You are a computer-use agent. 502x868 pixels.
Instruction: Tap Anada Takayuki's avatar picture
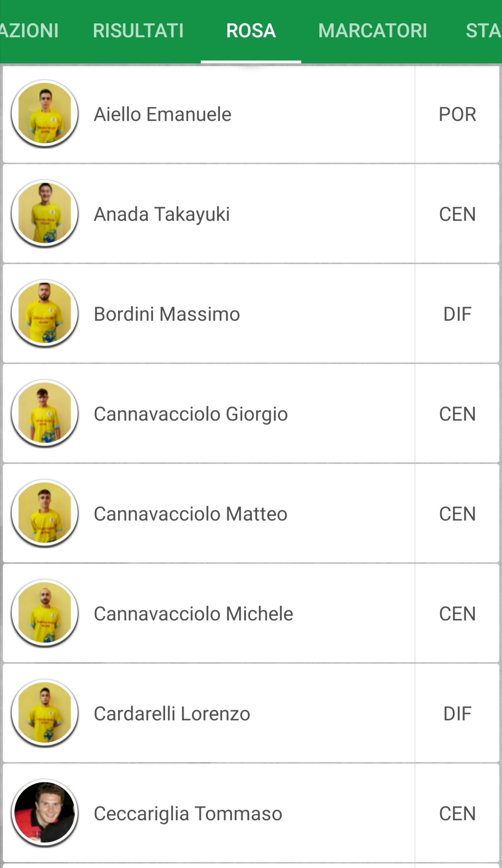tap(45, 214)
